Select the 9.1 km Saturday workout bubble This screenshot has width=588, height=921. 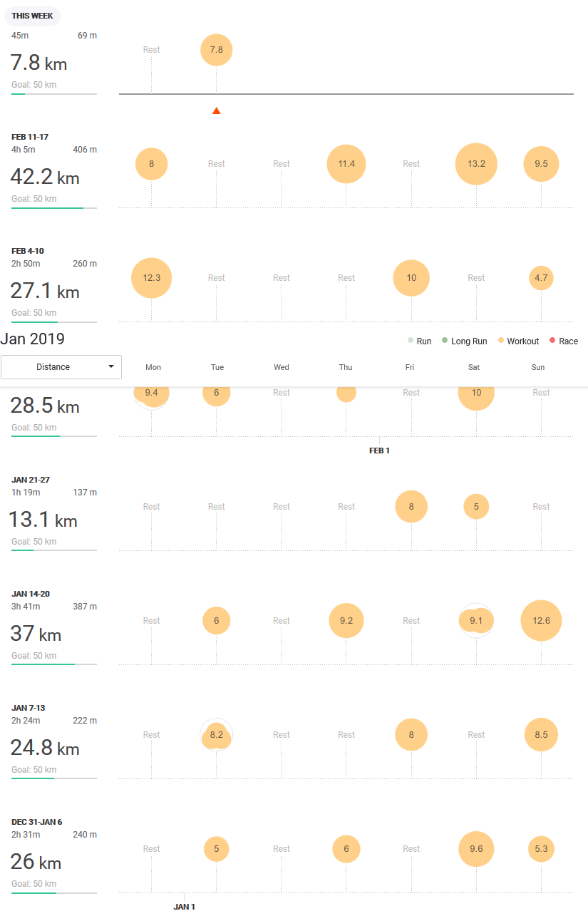476,621
